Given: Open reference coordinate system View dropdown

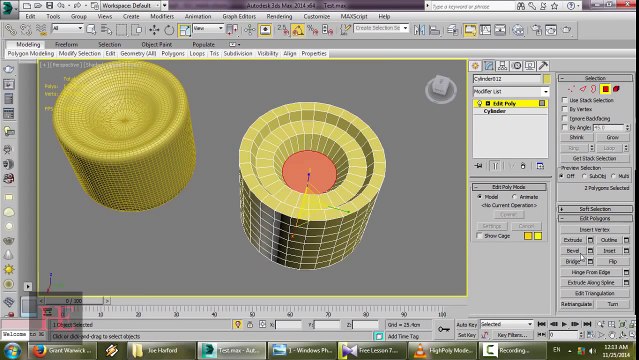Looking at the screenshot, I should [x=208, y=28].
